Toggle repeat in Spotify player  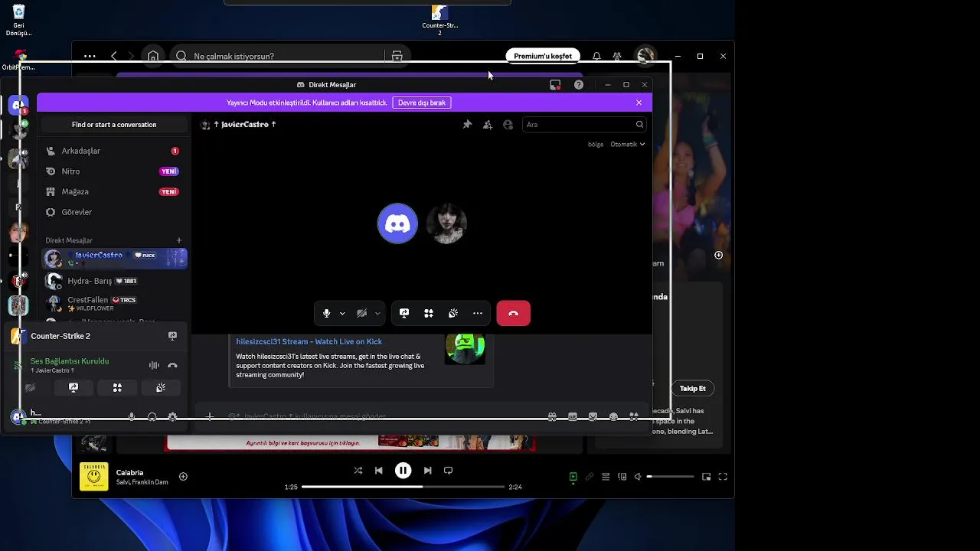(x=449, y=471)
